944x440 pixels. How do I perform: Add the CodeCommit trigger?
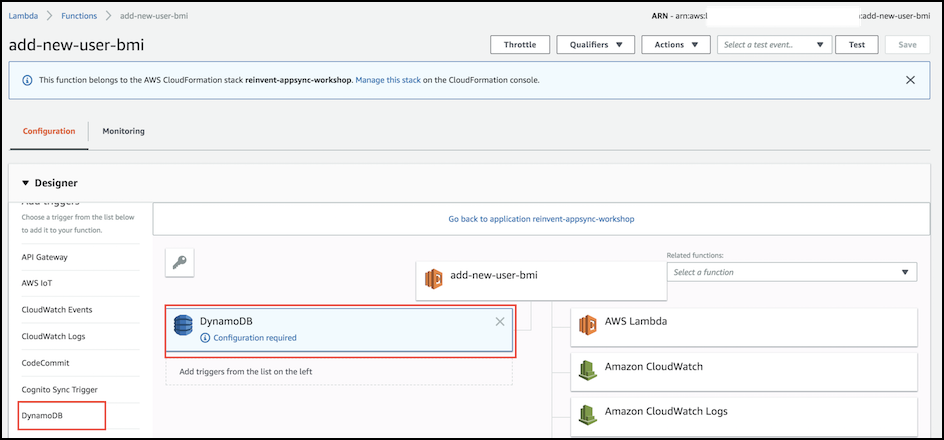point(45,363)
